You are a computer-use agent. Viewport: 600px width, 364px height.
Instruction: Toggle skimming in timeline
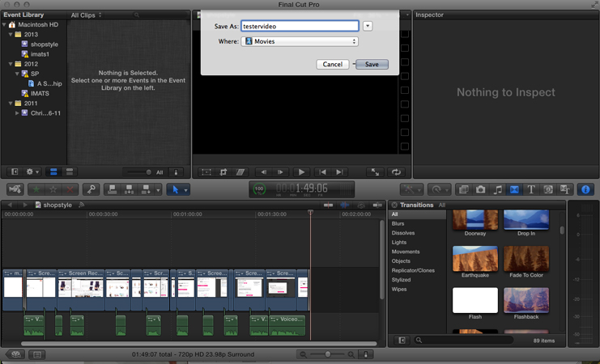point(328,205)
